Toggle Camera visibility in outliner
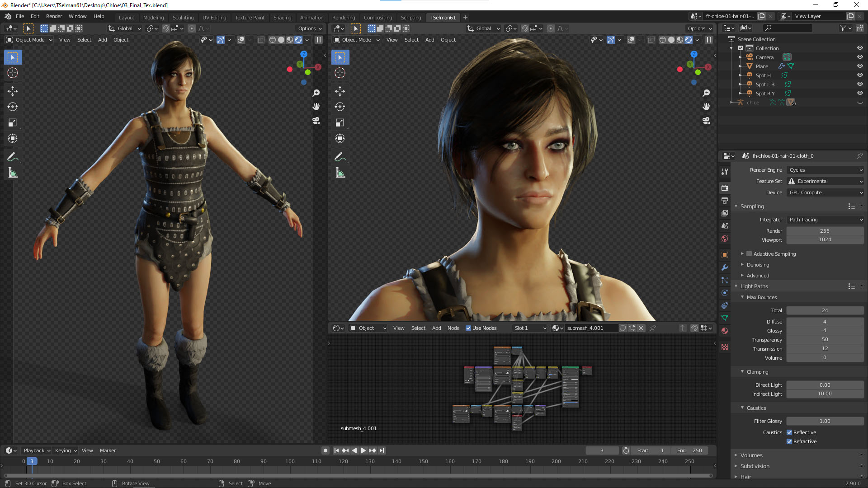This screenshot has height=488, width=868. pyautogui.click(x=860, y=57)
